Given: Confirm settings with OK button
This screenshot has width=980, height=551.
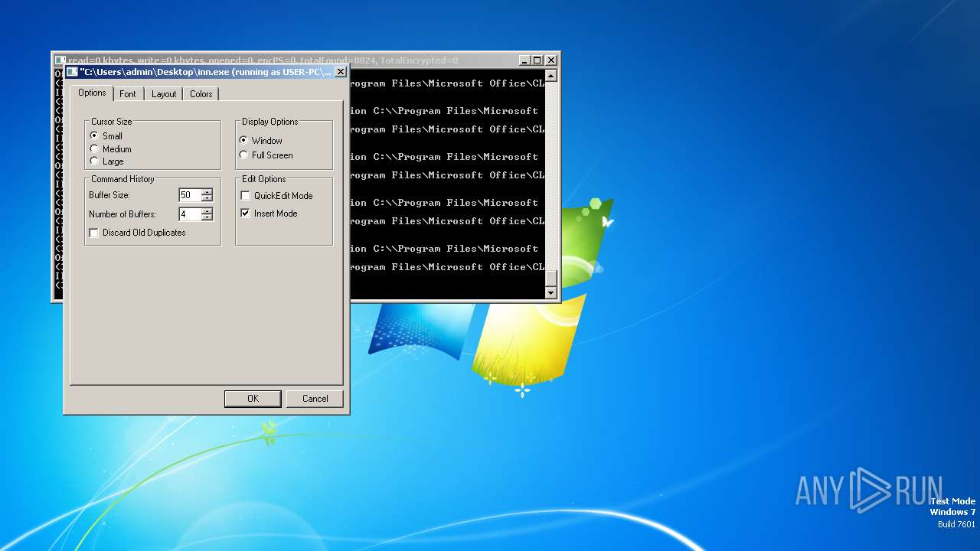Looking at the screenshot, I should pyautogui.click(x=253, y=399).
